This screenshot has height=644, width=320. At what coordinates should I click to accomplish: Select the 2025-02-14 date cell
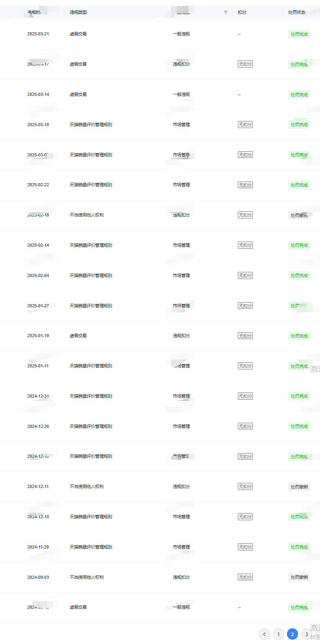tap(38, 245)
